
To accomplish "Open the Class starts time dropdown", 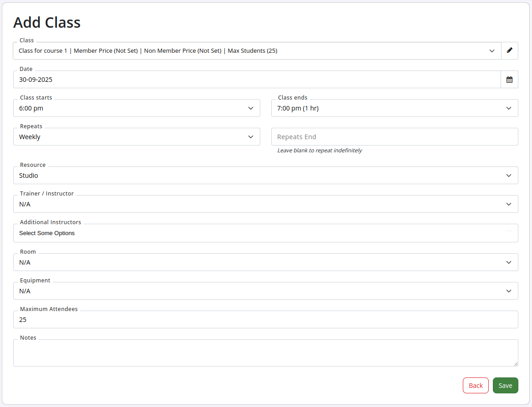I will point(137,108).
